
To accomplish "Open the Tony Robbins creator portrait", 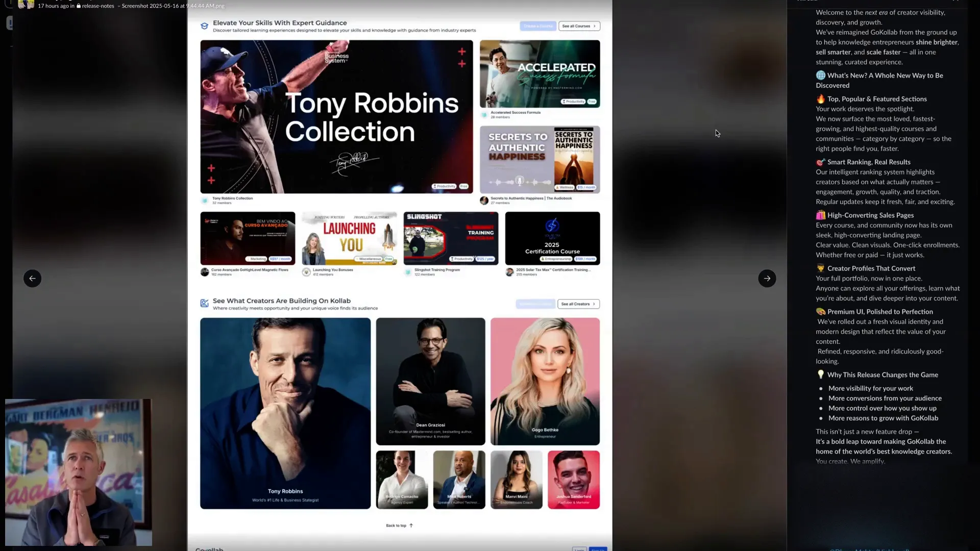I will [285, 413].
